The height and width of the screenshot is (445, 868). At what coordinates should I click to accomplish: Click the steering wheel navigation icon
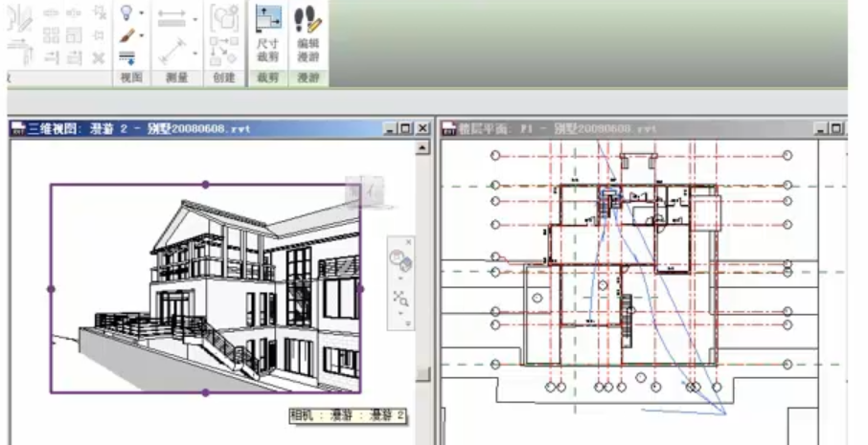(400, 259)
